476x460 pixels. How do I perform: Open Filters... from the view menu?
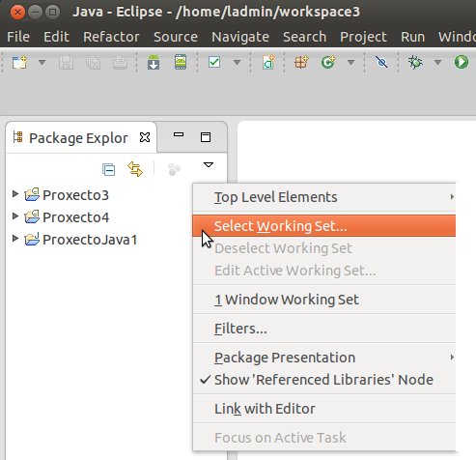(324, 329)
